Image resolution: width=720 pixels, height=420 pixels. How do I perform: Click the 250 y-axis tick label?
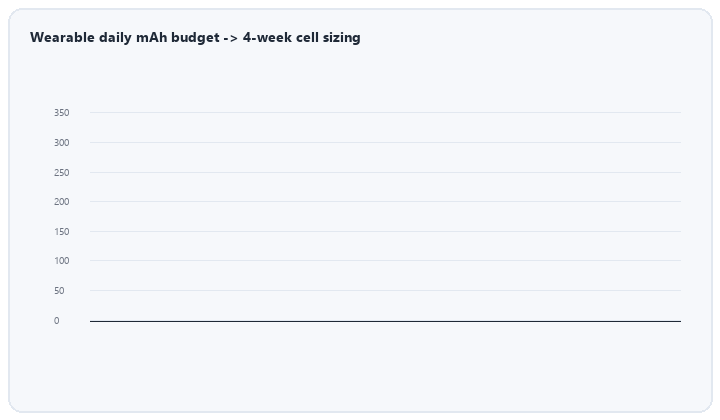pyautogui.click(x=62, y=173)
